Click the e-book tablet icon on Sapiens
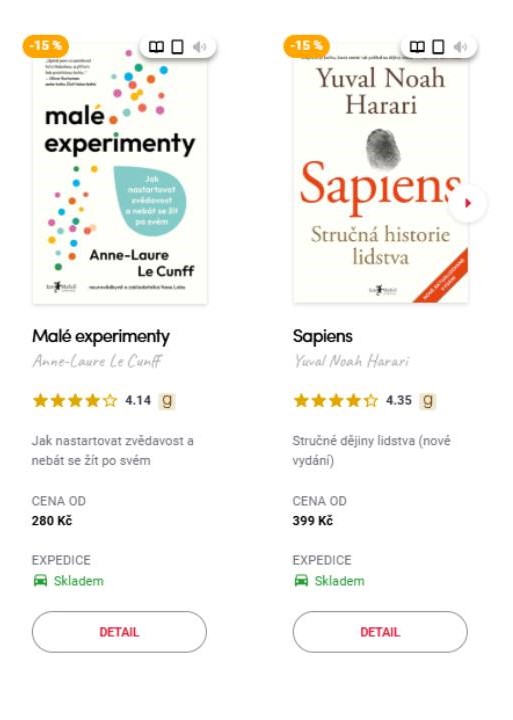The width and height of the screenshot is (513, 720). (x=438, y=47)
